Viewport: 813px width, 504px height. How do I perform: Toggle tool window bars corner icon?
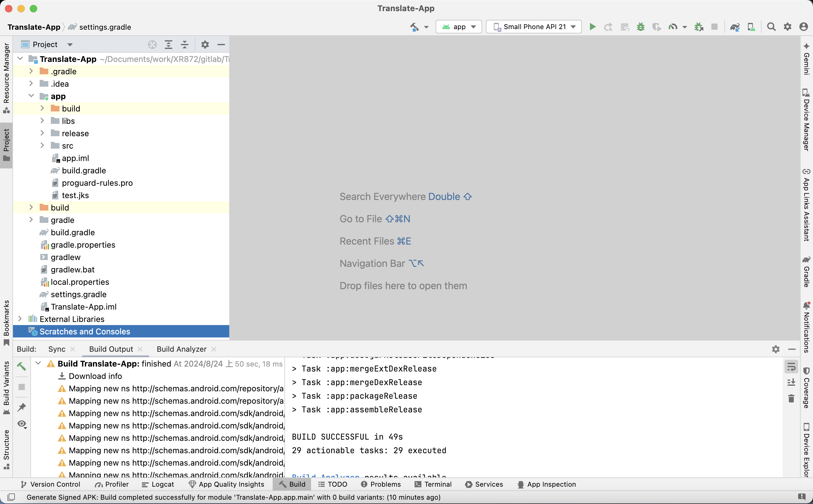(11, 497)
